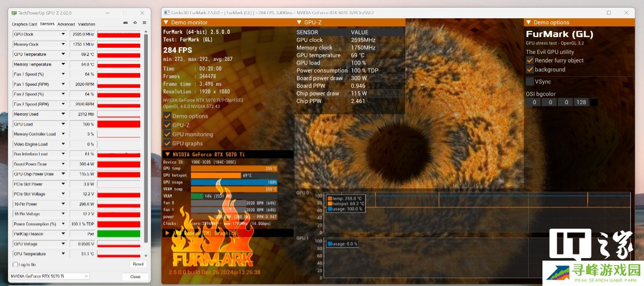644x286 pixels.
Task: Maximize the Geeks3D FurMark window
Action: [609, 13]
